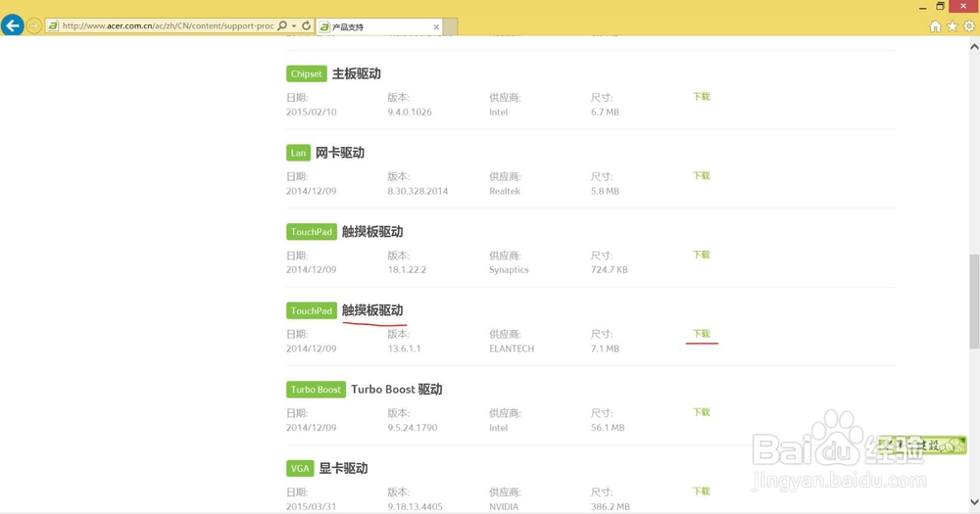This screenshot has height=514, width=980.
Task: Click version 13.6.1.1 text
Action: pyautogui.click(x=404, y=349)
